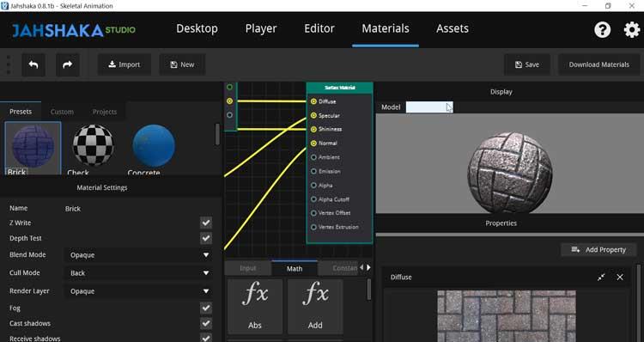Open settings gear icon
Screen dimensions: 644x342
tap(631, 29)
